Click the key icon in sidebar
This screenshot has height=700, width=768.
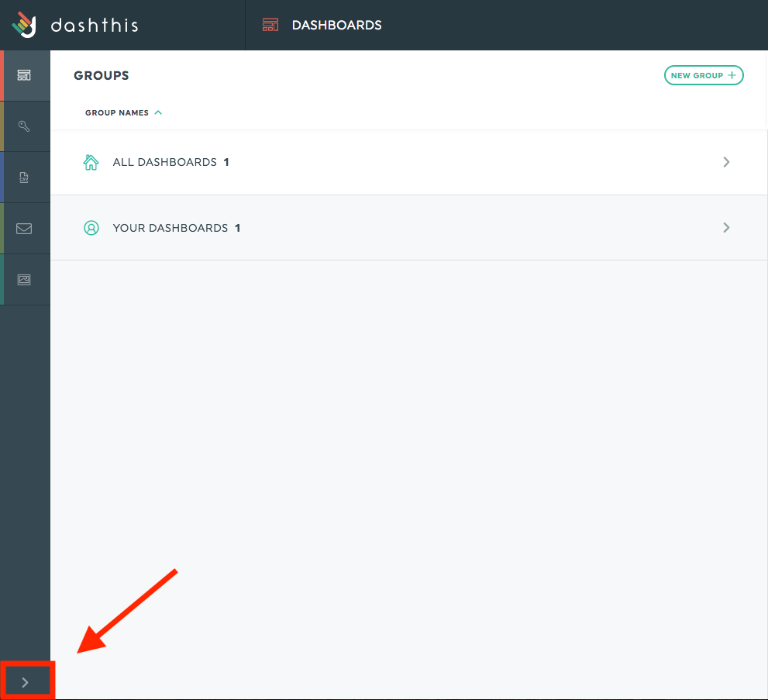tap(24, 126)
